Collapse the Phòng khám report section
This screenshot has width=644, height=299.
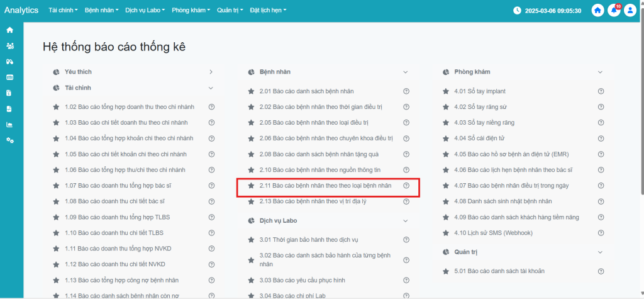601,72
